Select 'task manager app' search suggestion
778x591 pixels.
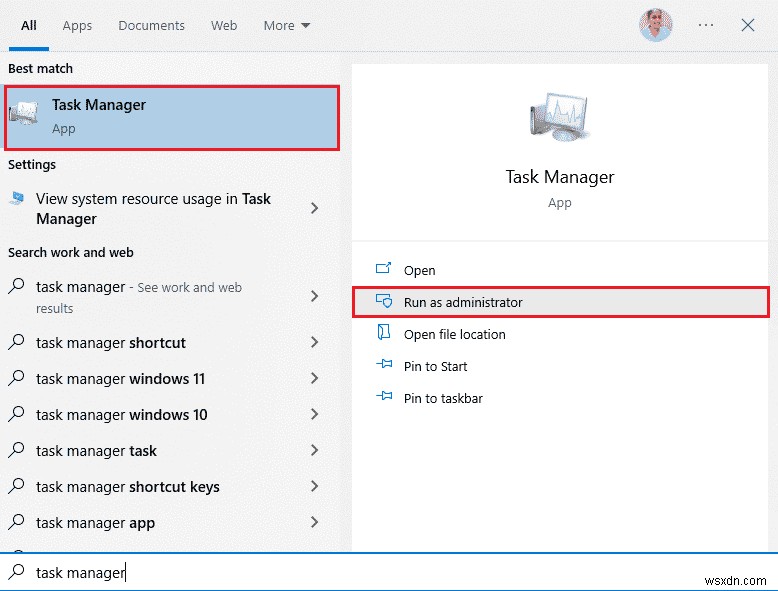(x=95, y=523)
